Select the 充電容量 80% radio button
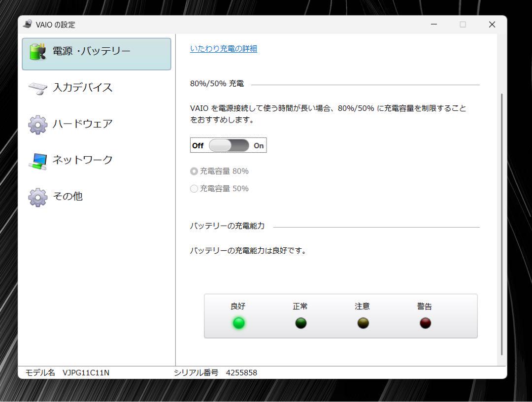The image size is (532, 402). pos(194,171)
